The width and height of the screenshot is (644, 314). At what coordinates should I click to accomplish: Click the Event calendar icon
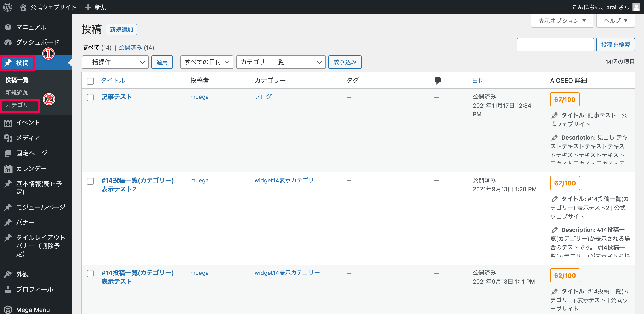(x=8, y=123)
